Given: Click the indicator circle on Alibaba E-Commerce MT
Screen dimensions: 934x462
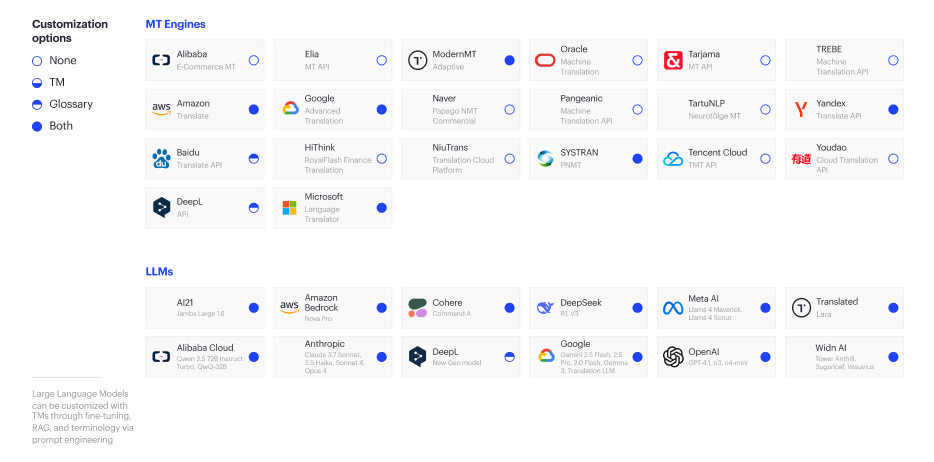Looking at the screenshot, I should [254, 60].
